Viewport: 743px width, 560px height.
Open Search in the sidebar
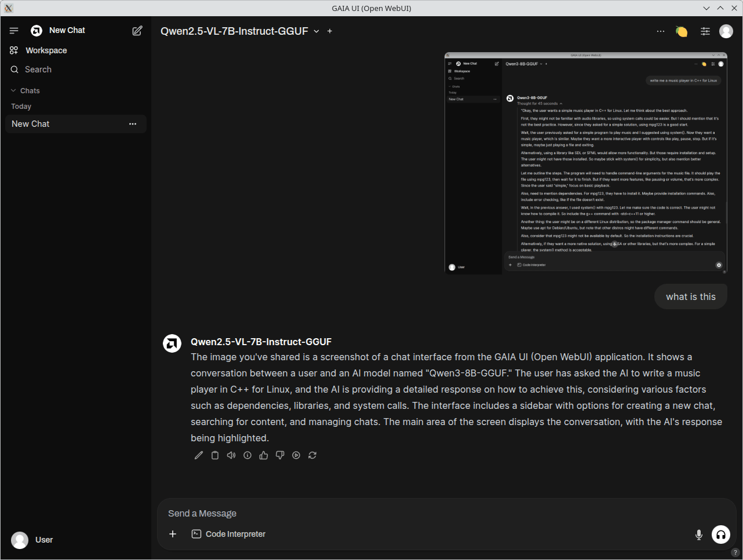31,69
